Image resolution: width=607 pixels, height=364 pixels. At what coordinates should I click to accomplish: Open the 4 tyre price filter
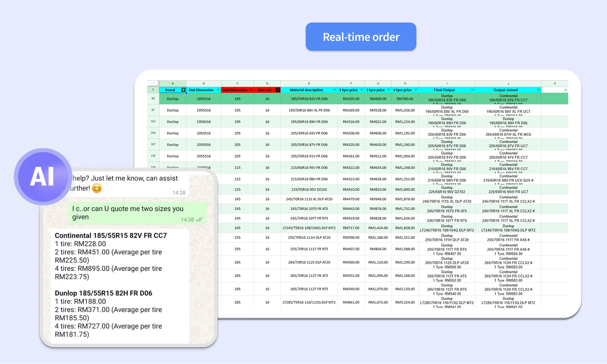point(415,90)
